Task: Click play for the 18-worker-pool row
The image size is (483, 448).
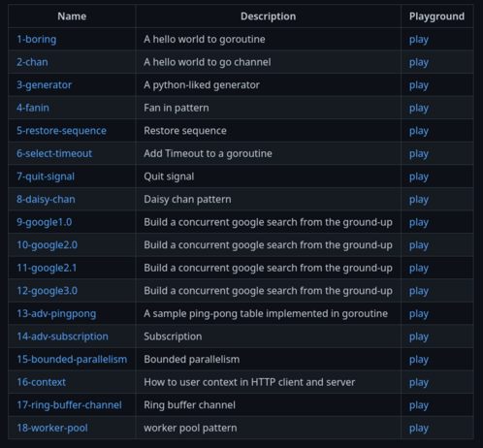Action: [419, 429]
